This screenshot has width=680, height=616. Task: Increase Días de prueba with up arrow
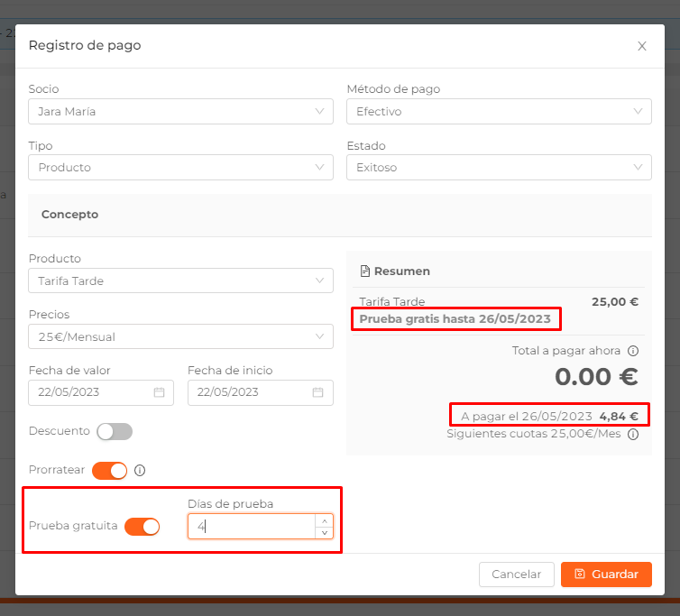click(x=325, y=520)
